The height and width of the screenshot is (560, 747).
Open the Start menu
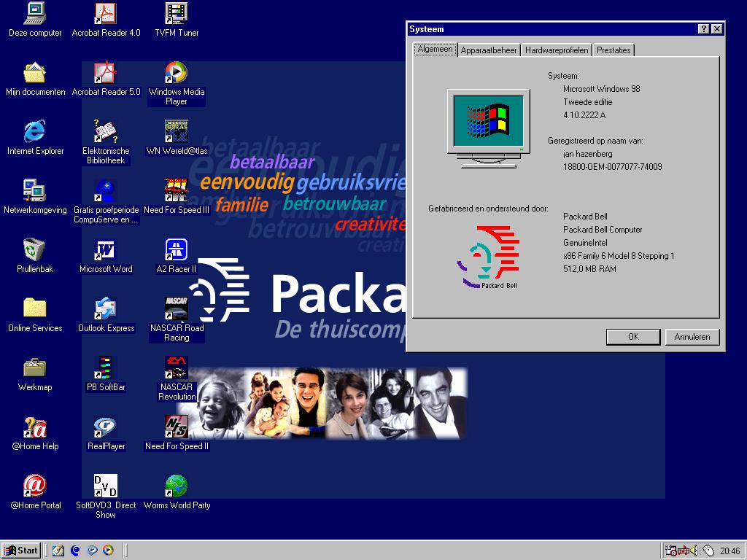click(21, 551)
